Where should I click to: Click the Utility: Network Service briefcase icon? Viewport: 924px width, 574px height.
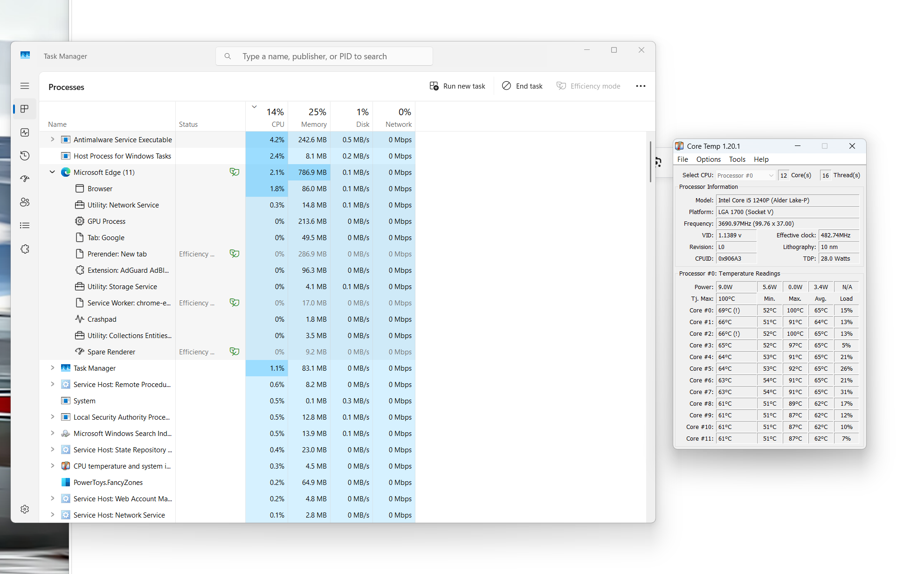point(80,205)
